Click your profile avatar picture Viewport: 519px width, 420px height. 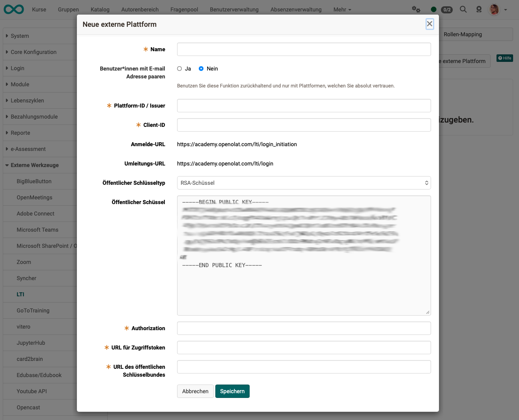coord(493,9)
